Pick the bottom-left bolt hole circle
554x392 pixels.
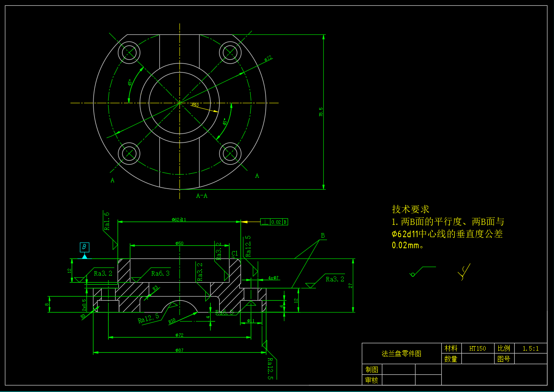click(129, 154)
